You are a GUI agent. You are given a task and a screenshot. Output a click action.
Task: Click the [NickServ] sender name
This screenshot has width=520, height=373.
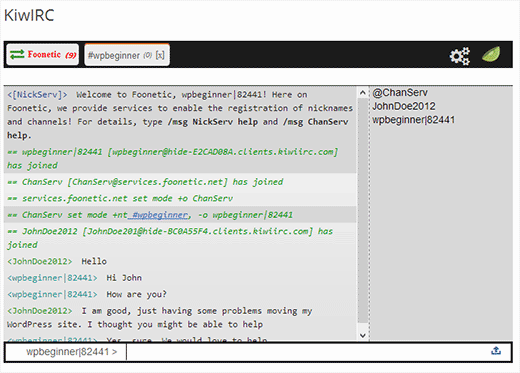[37, 95]
